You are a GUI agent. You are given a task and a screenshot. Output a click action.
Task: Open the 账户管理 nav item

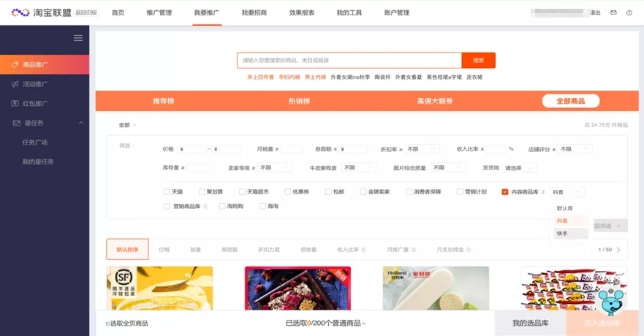pyautogui.click(x=397, y=12)
